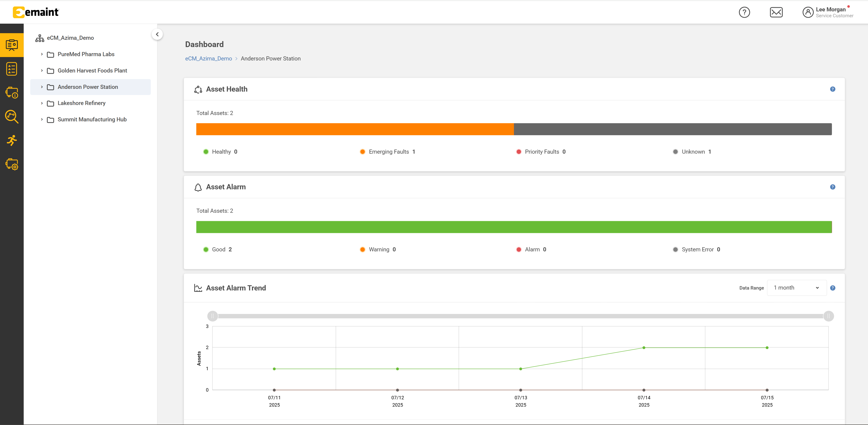Open the analysis magnifier sidebar icon
Viewport: 868px width, 425px height.
click(x=12, y=117)
